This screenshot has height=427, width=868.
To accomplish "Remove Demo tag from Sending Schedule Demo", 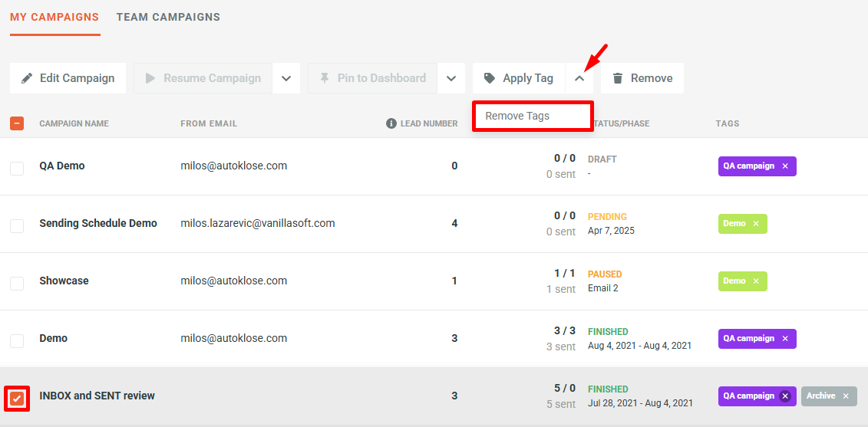I will click(x=756, y=224).
